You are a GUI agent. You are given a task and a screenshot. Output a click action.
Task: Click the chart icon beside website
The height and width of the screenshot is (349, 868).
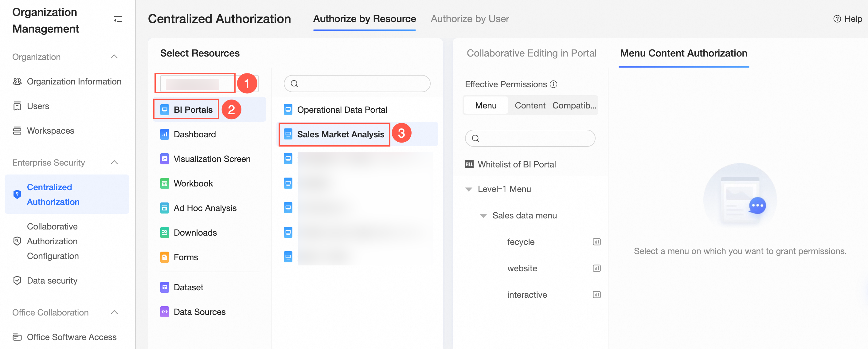(x=596, y=268)
